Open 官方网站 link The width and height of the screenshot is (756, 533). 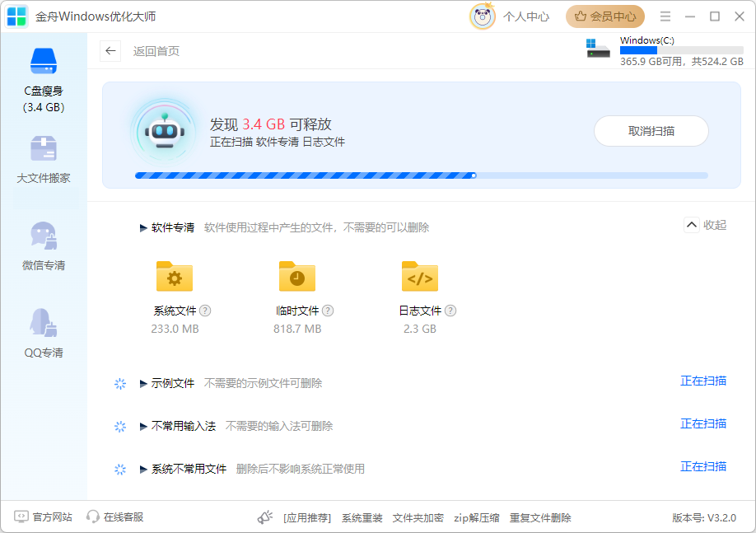click(x=44, y=517)
